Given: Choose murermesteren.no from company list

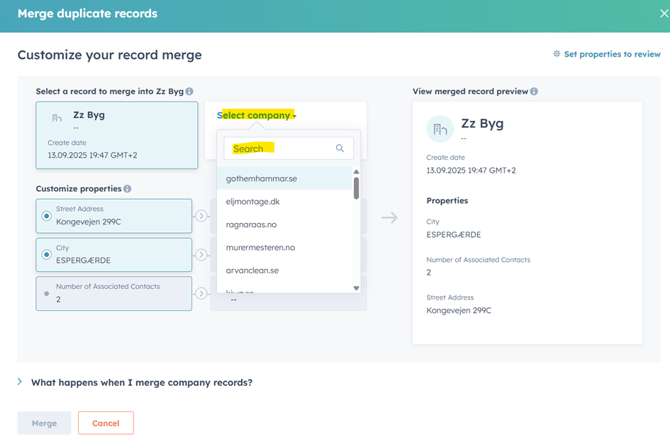Looking at the screenshot, I should click(x=260, y=247).
